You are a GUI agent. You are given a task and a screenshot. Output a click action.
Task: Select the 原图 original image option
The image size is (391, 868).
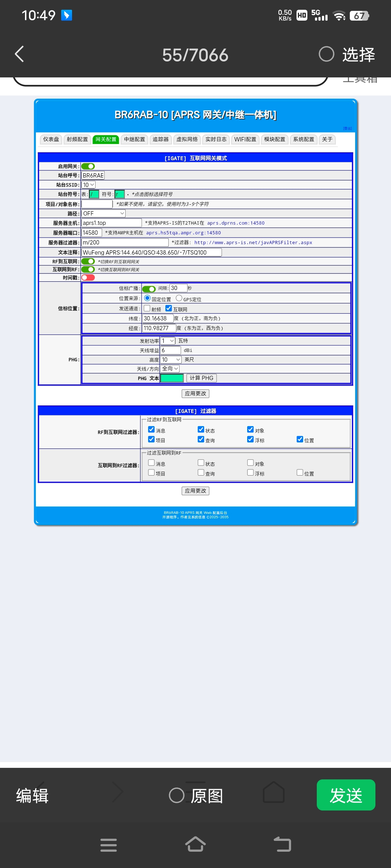pyautogui.click(x=177, y=795)
